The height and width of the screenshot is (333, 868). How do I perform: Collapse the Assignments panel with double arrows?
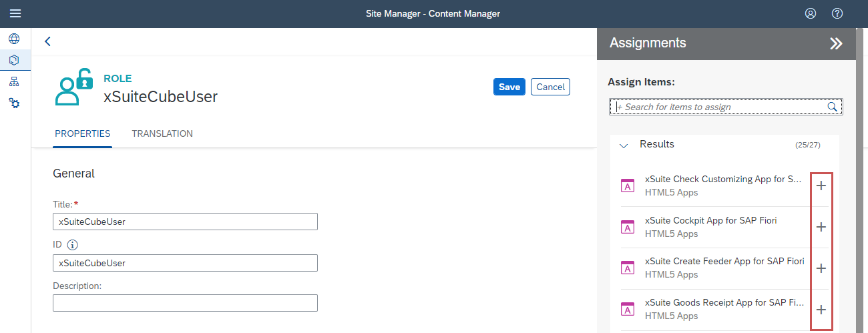click(x=836, y=43)
